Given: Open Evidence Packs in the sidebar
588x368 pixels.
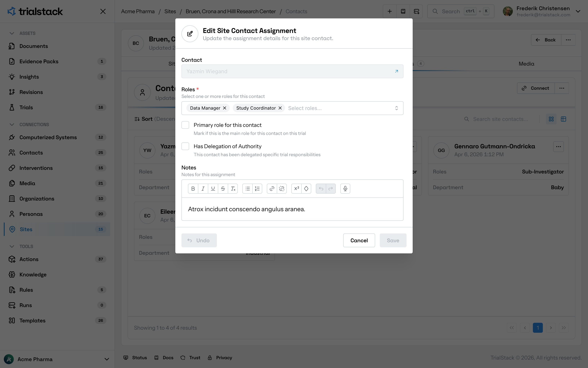Looking at the screenshot, I should [57, 61].
